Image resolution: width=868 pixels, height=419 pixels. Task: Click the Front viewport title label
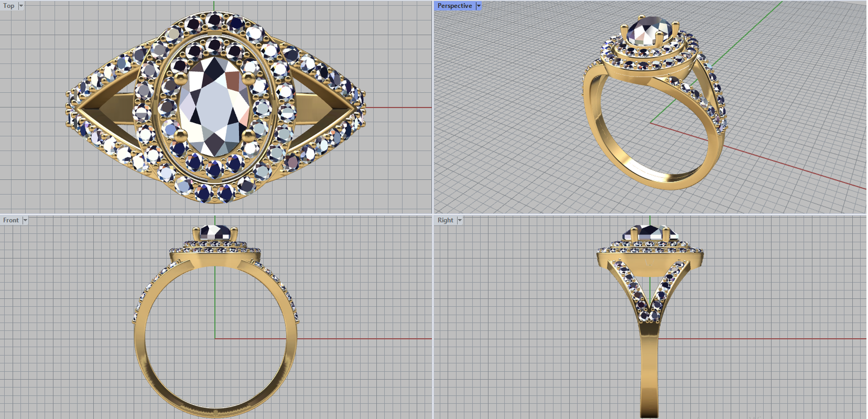tap(10, 220)
